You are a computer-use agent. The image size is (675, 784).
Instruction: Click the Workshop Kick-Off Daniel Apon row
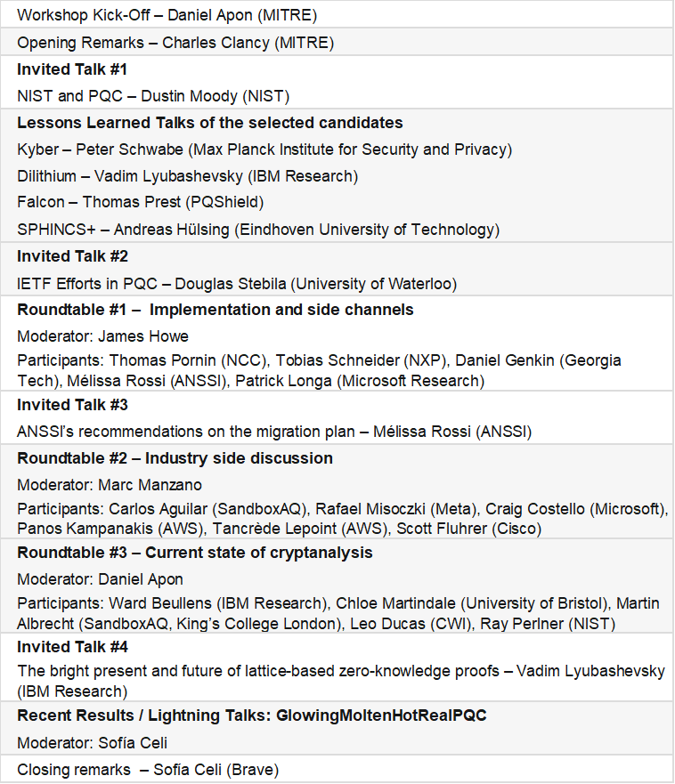point(167,15)
